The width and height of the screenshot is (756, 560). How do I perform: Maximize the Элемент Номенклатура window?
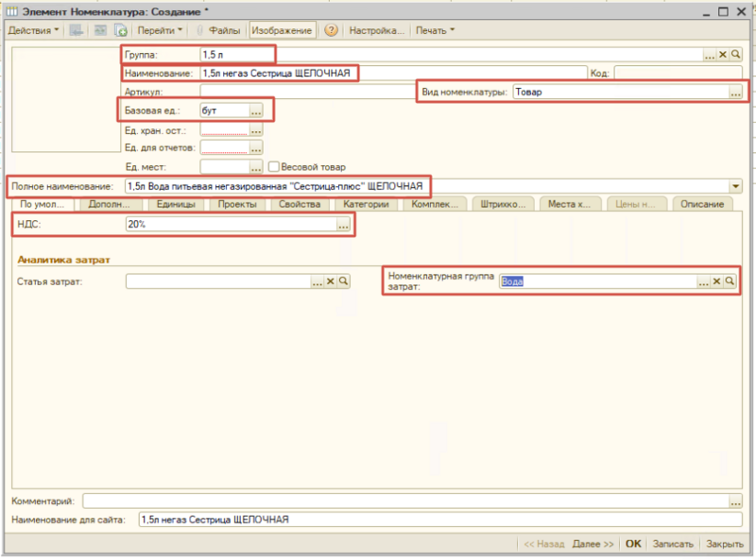[x=723, y=11]
